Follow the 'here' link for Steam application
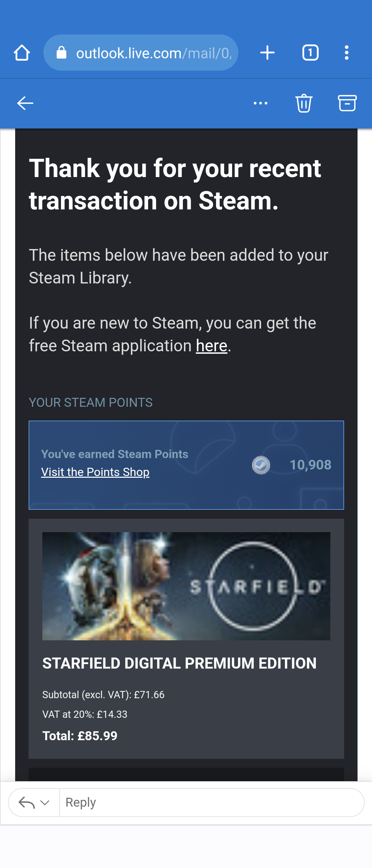The image size is (372, 868). tap(211, 346)
